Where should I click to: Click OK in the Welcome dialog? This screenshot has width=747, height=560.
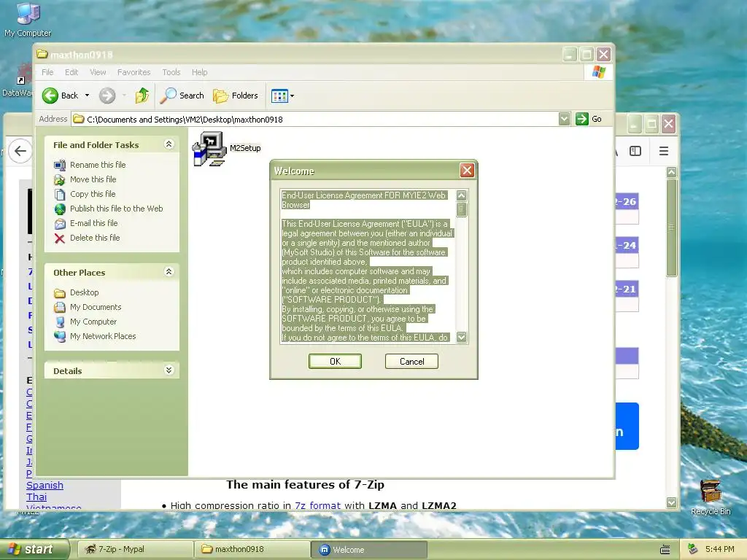335,362
